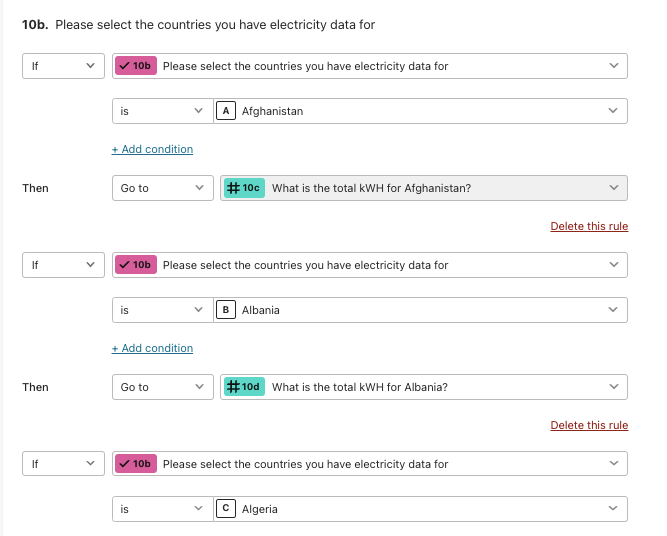Click the letter C badge beside Algeria
The width and height of the screenshot is (667, 536).
tap(226, 509)
